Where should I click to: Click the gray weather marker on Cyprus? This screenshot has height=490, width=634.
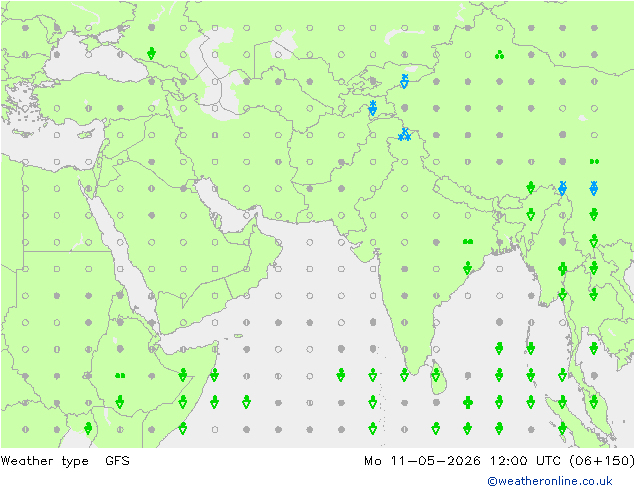(x=88, y=135)
